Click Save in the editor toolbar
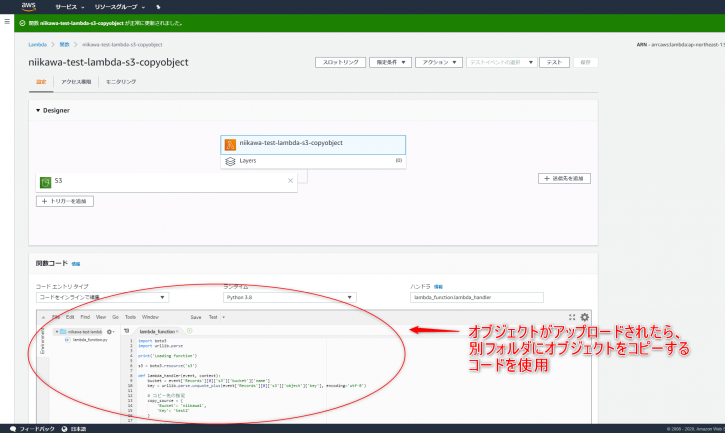725x433 pixels. coord(196,317)
